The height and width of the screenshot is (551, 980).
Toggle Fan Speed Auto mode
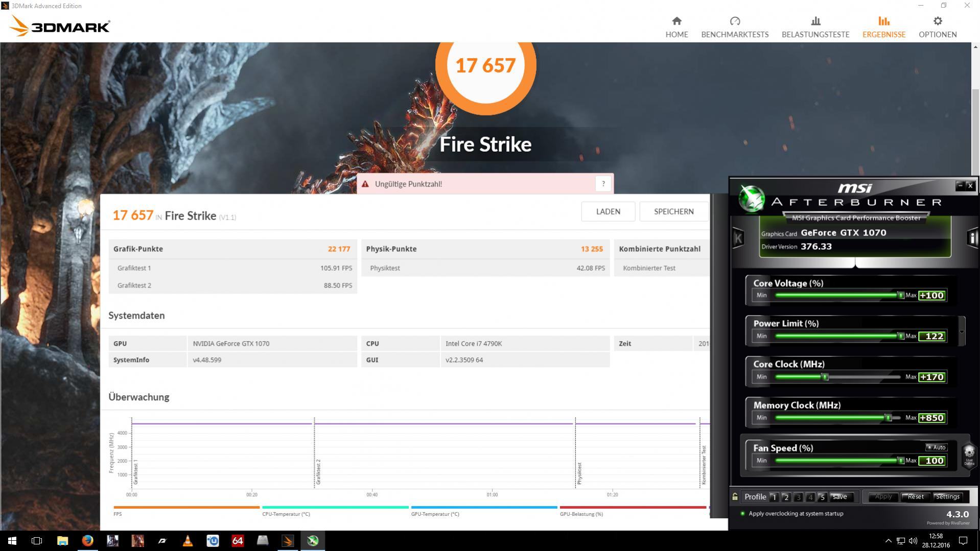coord(937,447)
